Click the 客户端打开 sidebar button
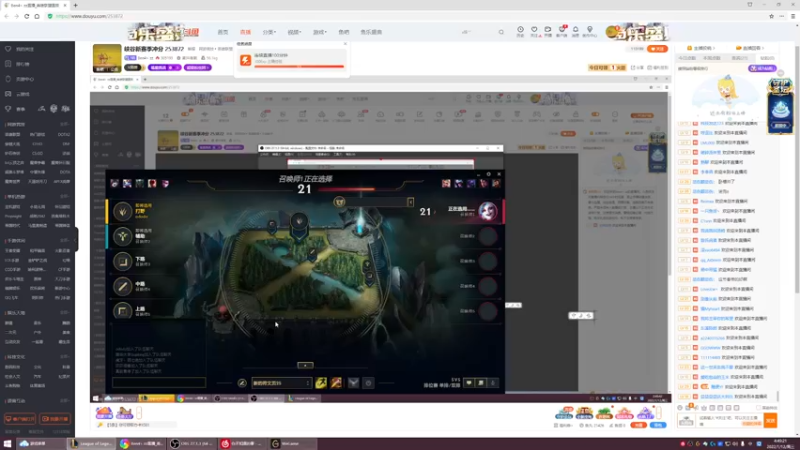 pos(20,419)
